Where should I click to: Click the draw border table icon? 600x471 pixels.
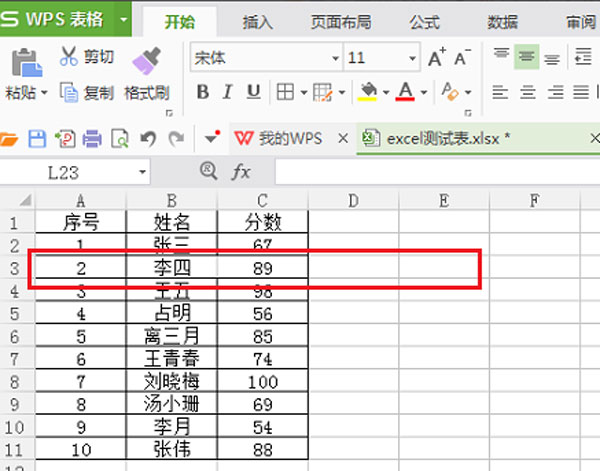tap(322, 92)
